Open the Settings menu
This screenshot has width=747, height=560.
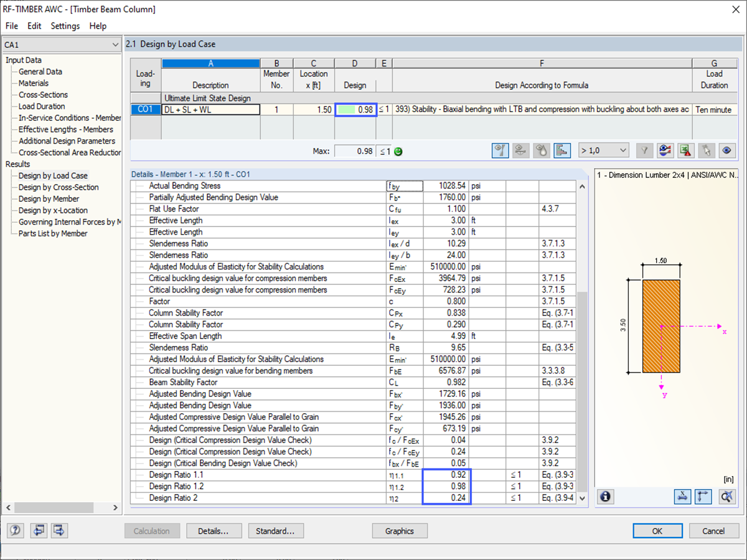[65, 26]
